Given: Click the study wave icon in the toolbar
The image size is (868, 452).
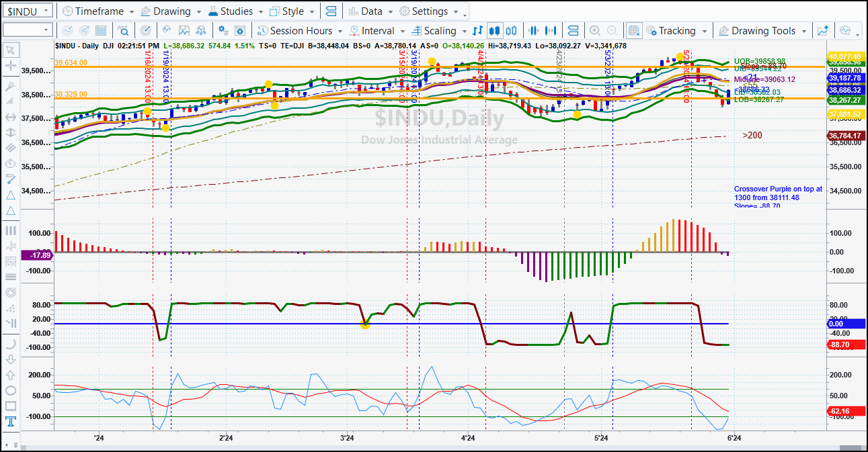Looking at the screenshot, I should coord(166,31).
